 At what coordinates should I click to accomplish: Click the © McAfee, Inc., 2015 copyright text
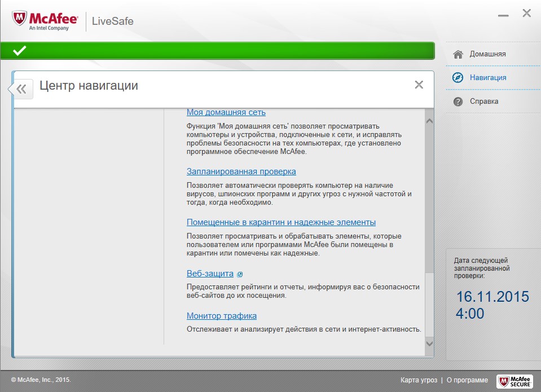pyautogui.click(x=41, y=380)
